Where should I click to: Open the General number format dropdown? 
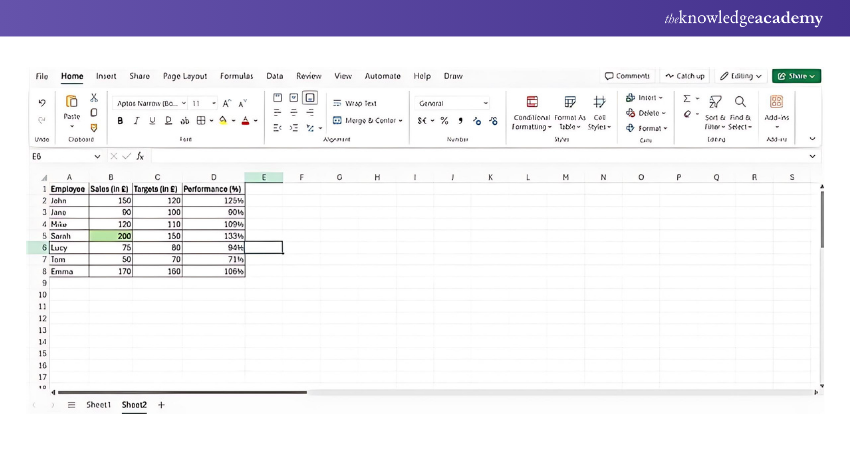pyautogui.click(x=486, y=103)
